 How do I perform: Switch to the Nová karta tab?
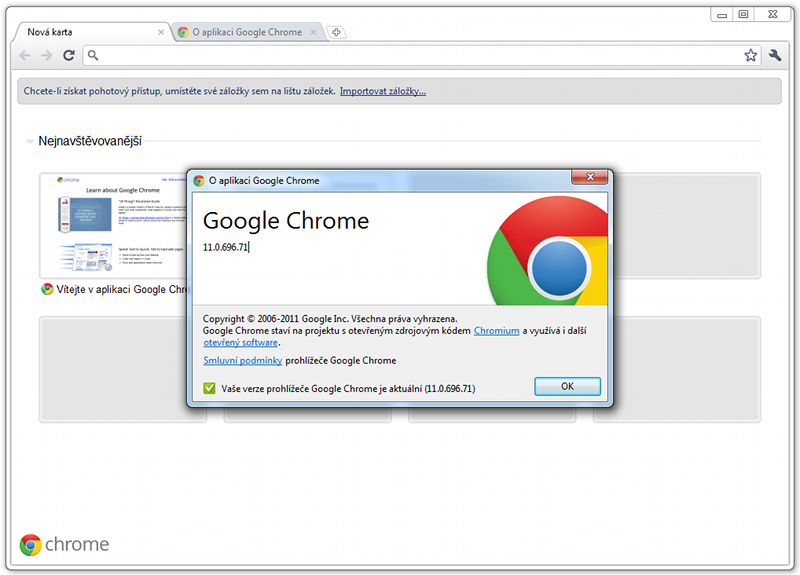[x=92, y=32]
